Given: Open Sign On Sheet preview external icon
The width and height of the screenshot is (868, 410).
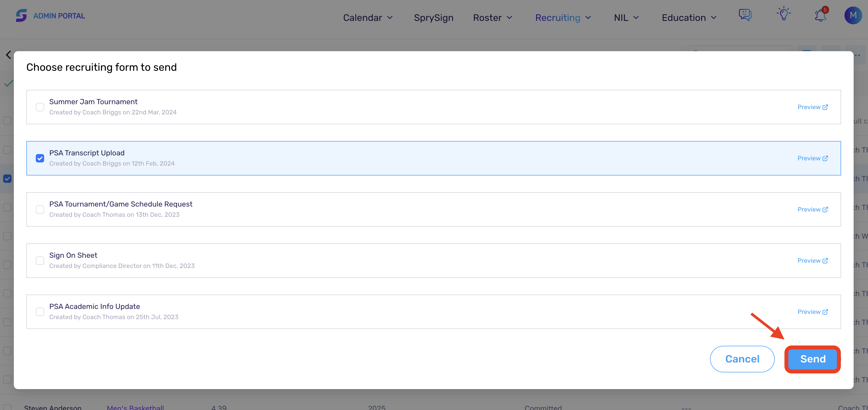Looking at the screenshot, I should (825, 261).
